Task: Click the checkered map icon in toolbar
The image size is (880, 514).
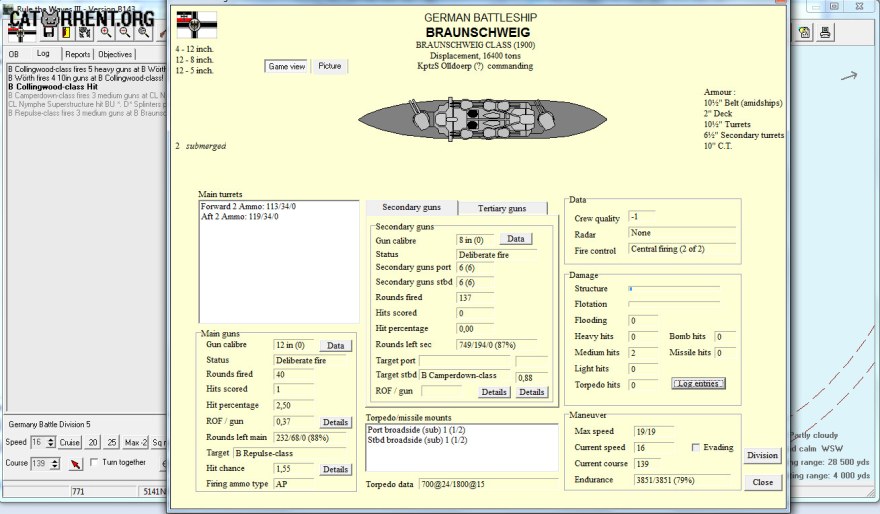Action: pyautogui.click(x=85, y=33)
